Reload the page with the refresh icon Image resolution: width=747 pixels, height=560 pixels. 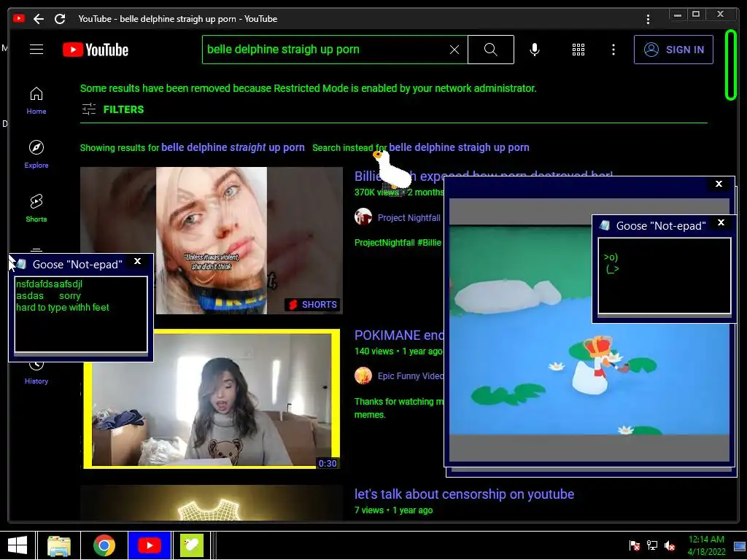(60, 19)
